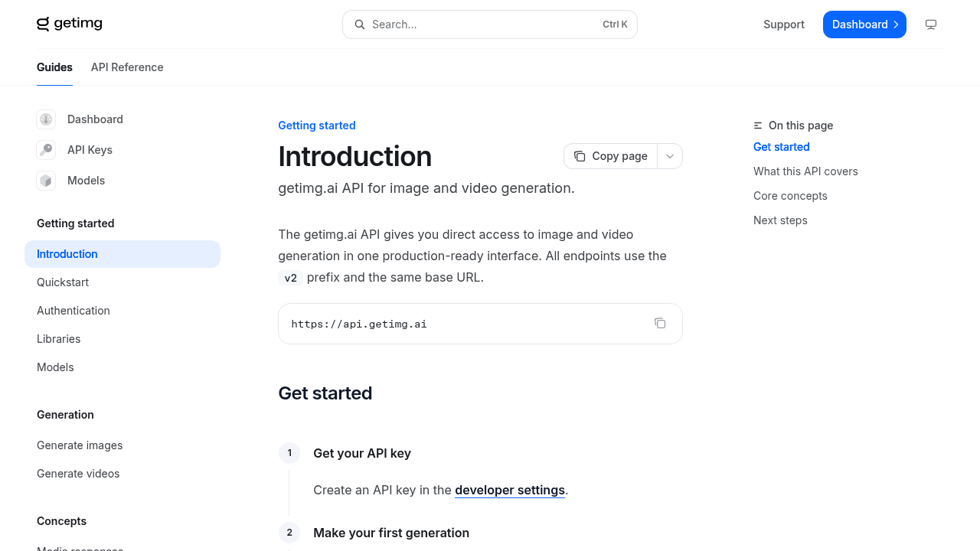Click the Dashboard gauge icon
This screenshot has width=980, height=551.
(46, 119)
